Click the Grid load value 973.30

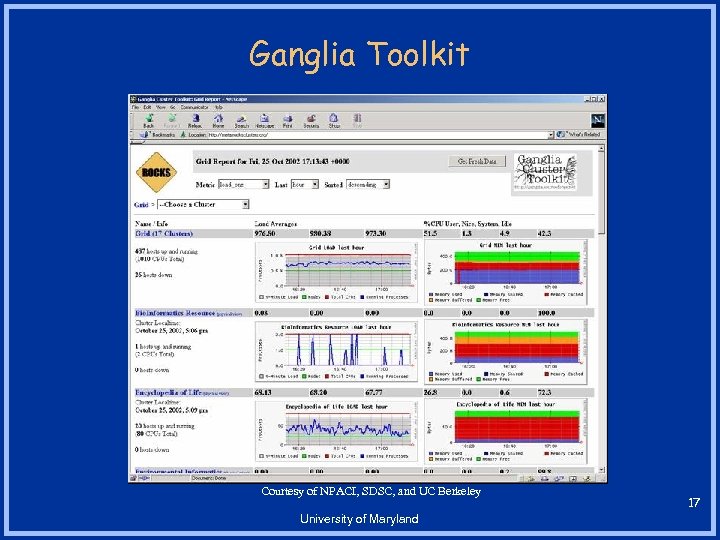click(x=376, y=234)
